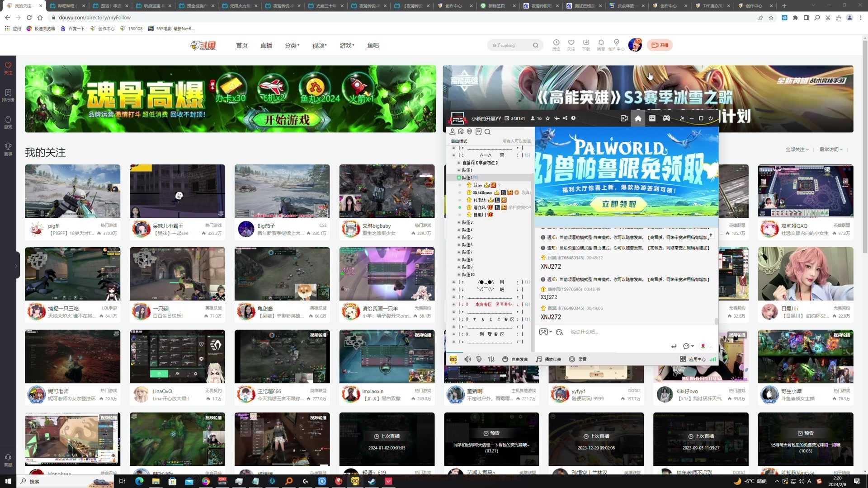Click the share icon in the stream title bar
Viewport: 868px width, 488px height.
tap(565, 118)
